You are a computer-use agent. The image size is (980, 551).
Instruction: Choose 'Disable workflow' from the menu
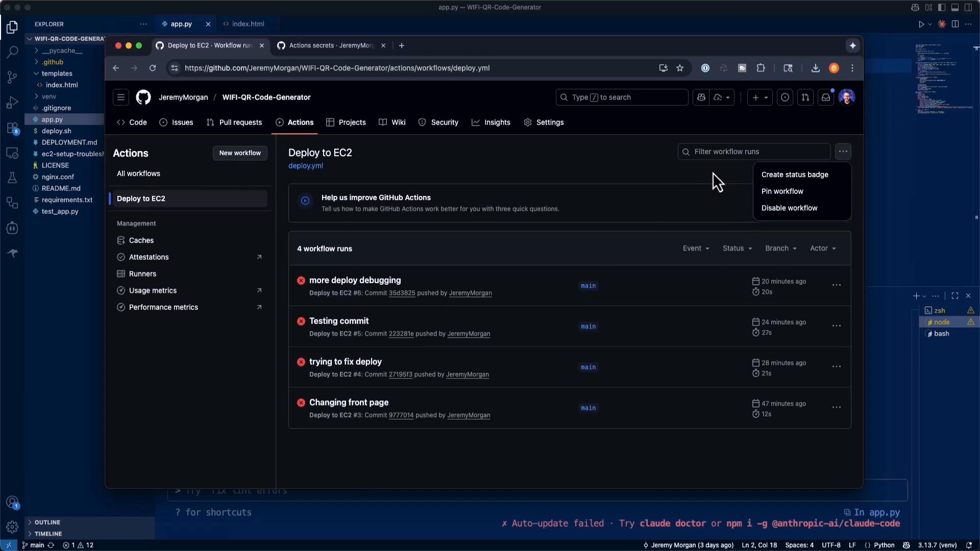pyautogui.click(x=789, y=208)
